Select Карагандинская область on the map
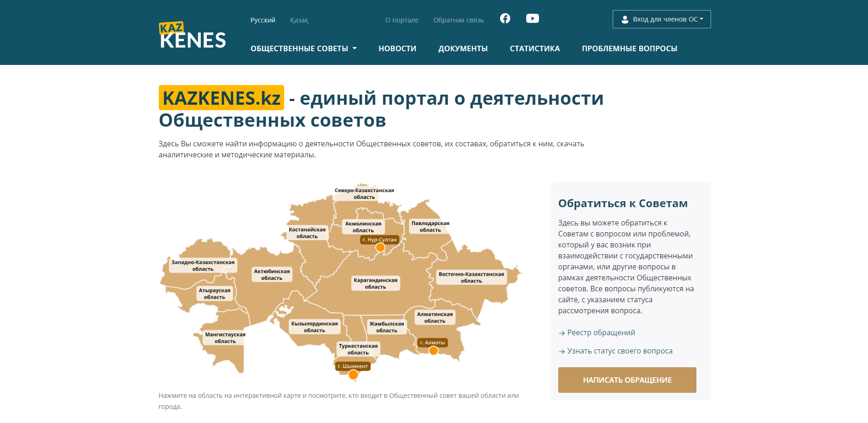 pyautogui.click(x=375, y=283)
